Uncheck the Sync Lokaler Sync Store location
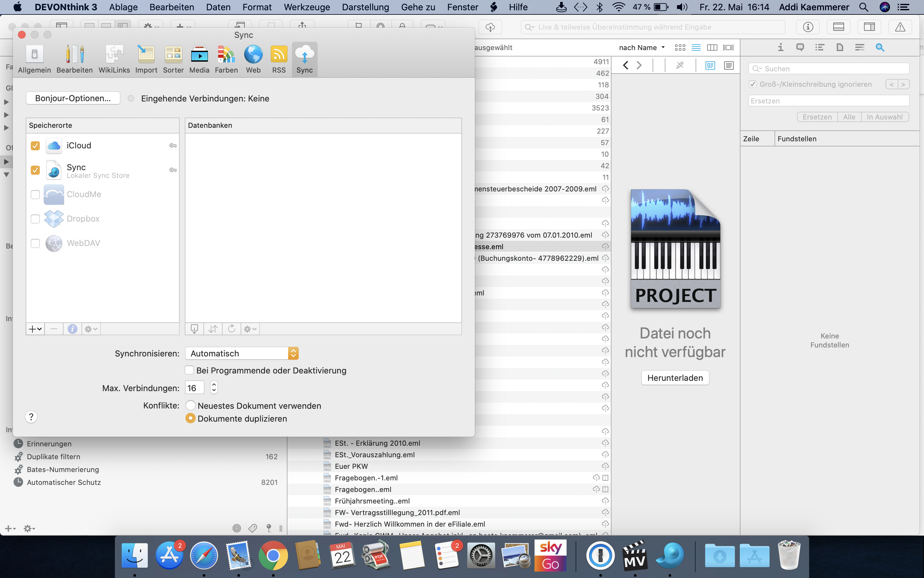The image size is (924, 578). 35,170
